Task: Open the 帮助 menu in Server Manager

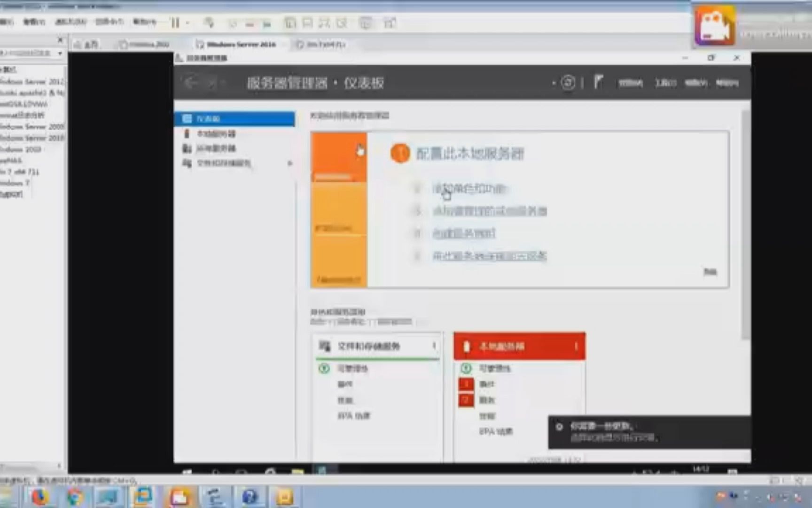Action: click(726, 83)
